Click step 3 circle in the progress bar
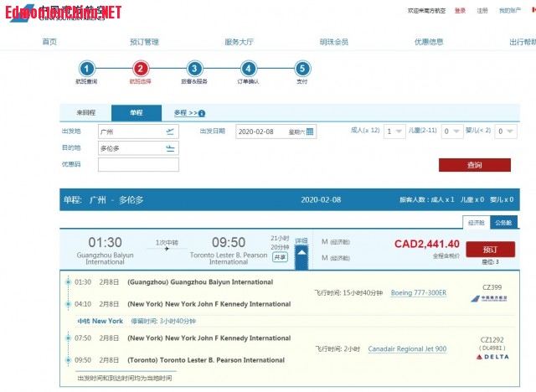The width and height of the screenshot is (536, 392). coord(194,69)
